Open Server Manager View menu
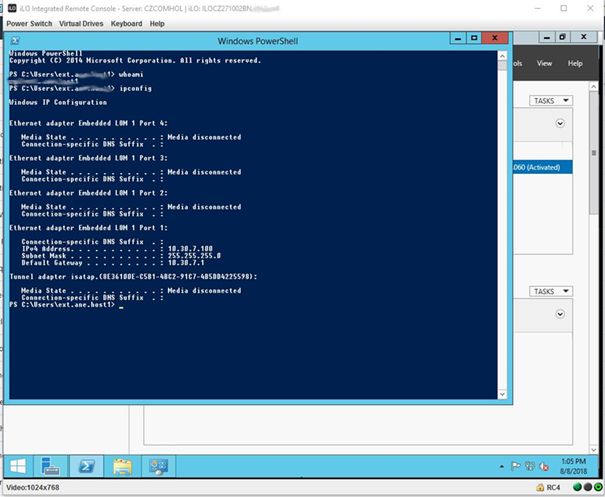 [x=544, y=63]
